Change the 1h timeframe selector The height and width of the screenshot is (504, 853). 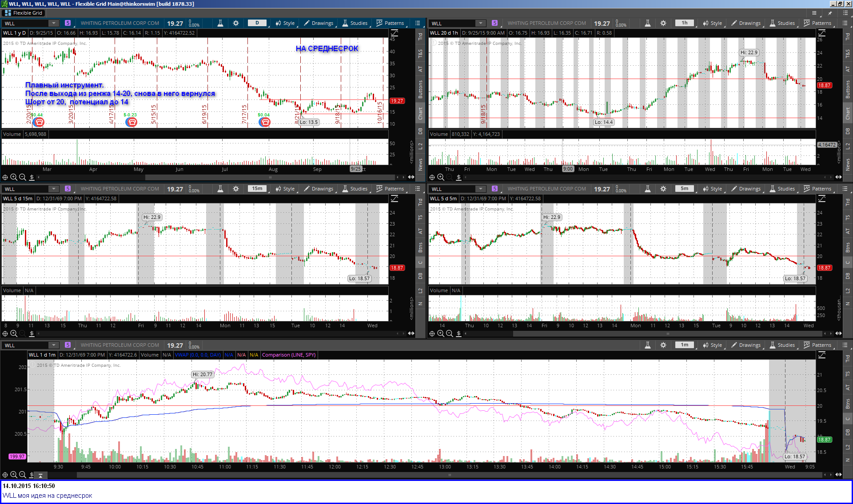click(x=685, y=23)
